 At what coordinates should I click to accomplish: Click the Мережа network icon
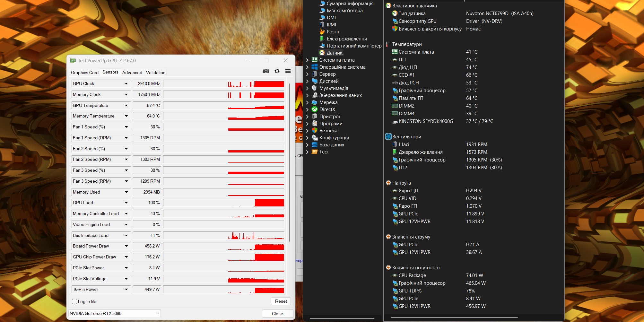point(315,102)
